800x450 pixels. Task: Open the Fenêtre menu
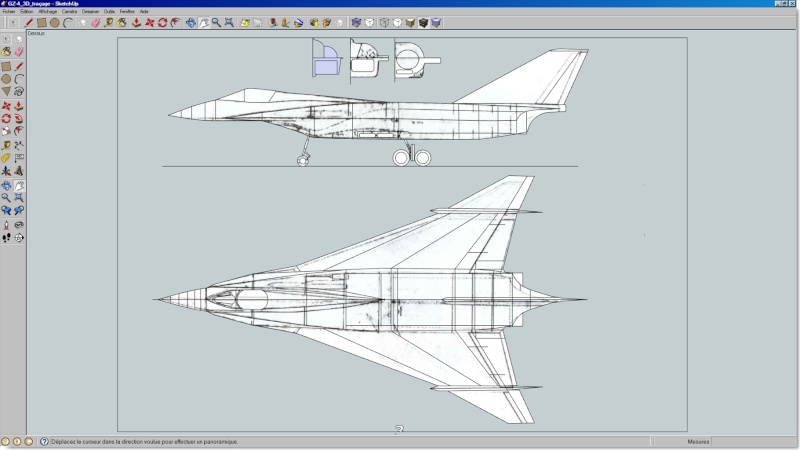[127, 11]
